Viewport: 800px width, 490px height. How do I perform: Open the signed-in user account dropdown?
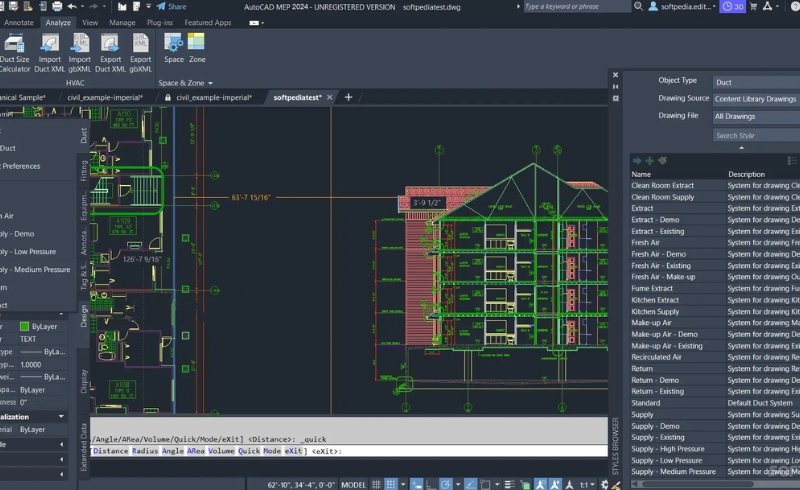click(x=682, y=7)
